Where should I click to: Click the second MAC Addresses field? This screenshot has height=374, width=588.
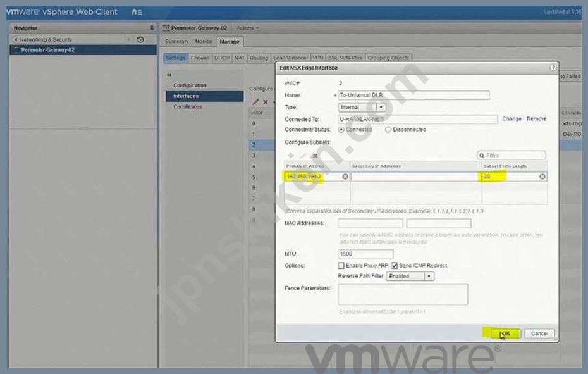point(439,223)
